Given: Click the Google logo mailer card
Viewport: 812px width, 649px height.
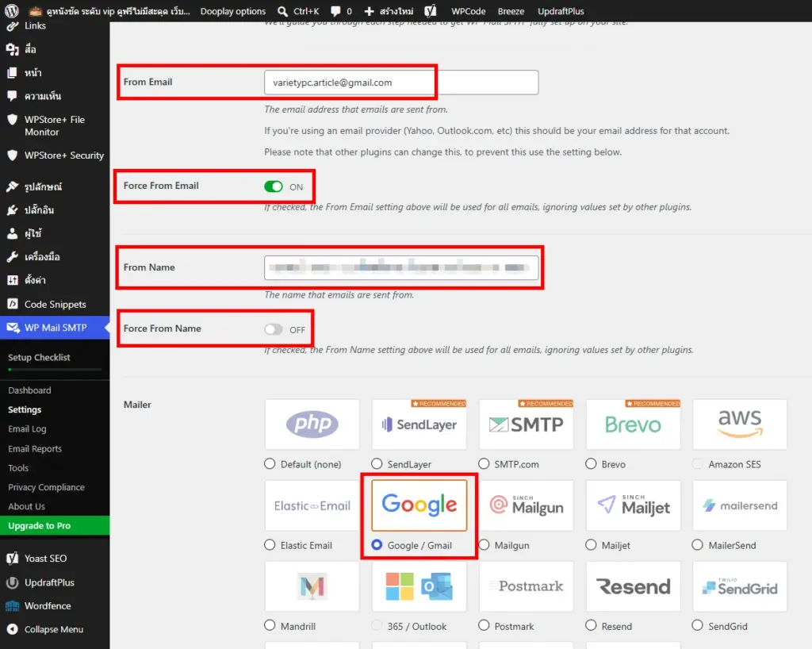Looking at the screenshot, I should point(419,505).
